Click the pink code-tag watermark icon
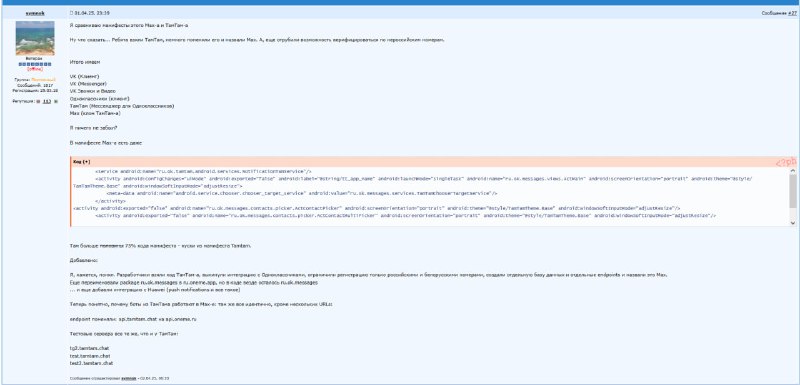 tap(786, 162)
